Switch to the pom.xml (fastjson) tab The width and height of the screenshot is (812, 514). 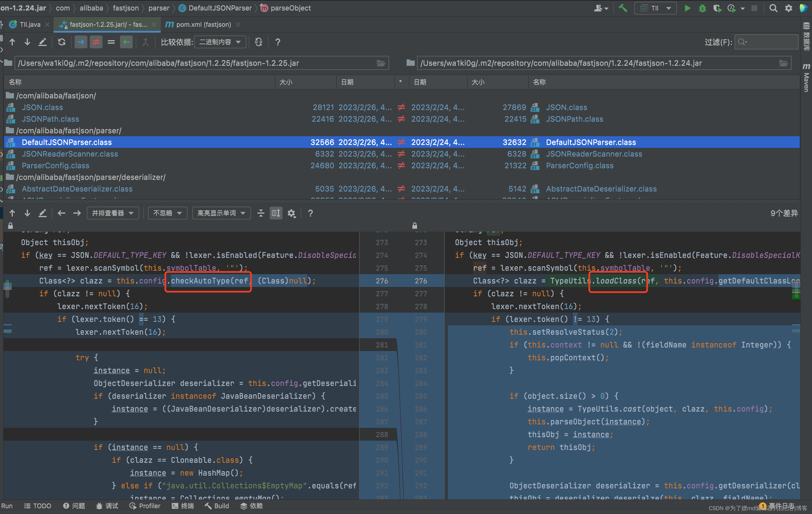point(203,25)
